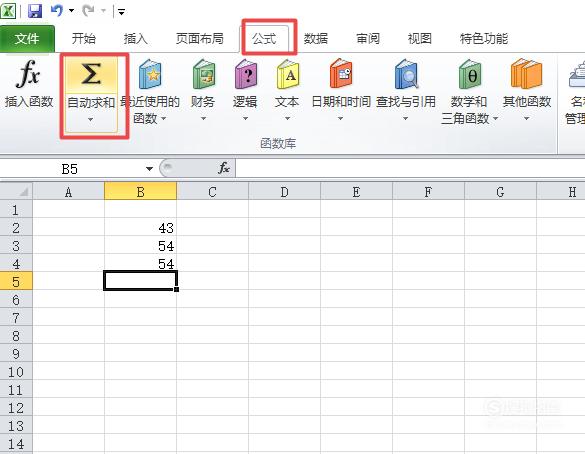Click the Undo icon in quick access toolbar
This screenshot has height=454, width=585.
57,10
